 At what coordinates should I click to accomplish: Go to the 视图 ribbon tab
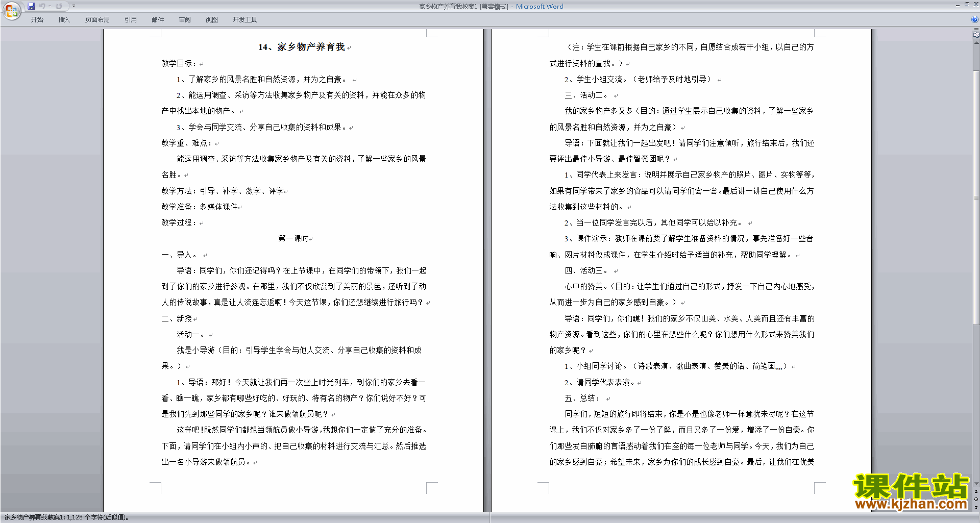pyautogui.click(x=212, y=20)
